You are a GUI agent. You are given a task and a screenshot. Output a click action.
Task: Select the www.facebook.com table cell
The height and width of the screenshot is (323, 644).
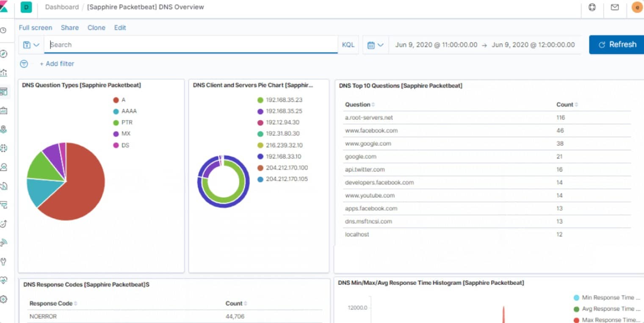click(371, 130)
